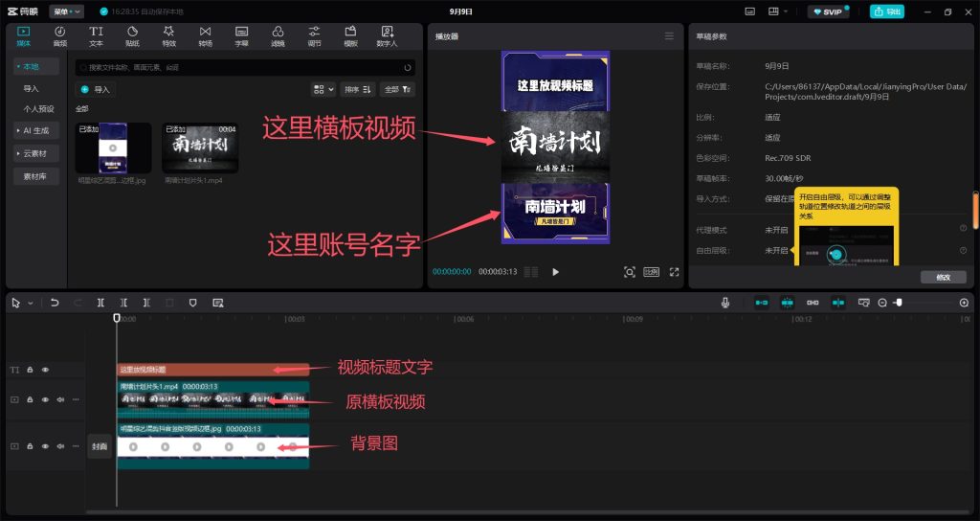This screenshot has height=521, width=980.
Task: Click the timeline zoom-in plus icon
Action: click(964, 303)
